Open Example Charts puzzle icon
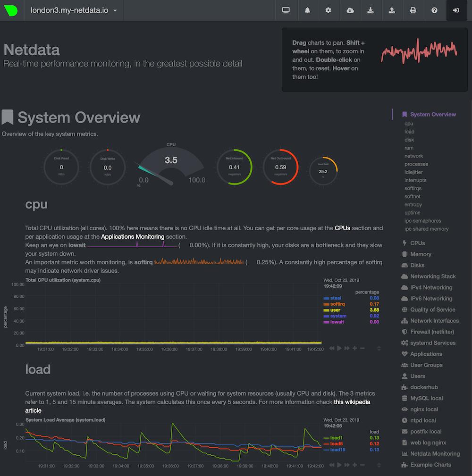This screenshot has width=472, height=476. [x=404, y=465]
